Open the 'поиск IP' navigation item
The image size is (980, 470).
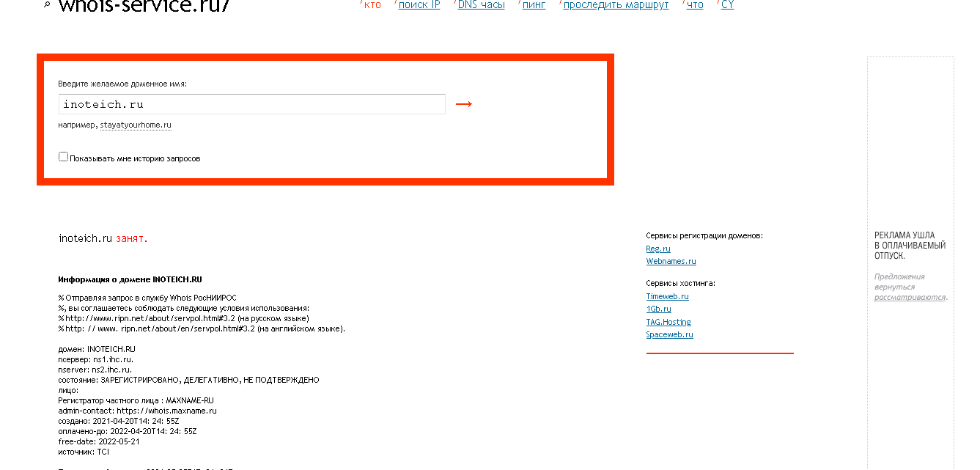(418, 4)
